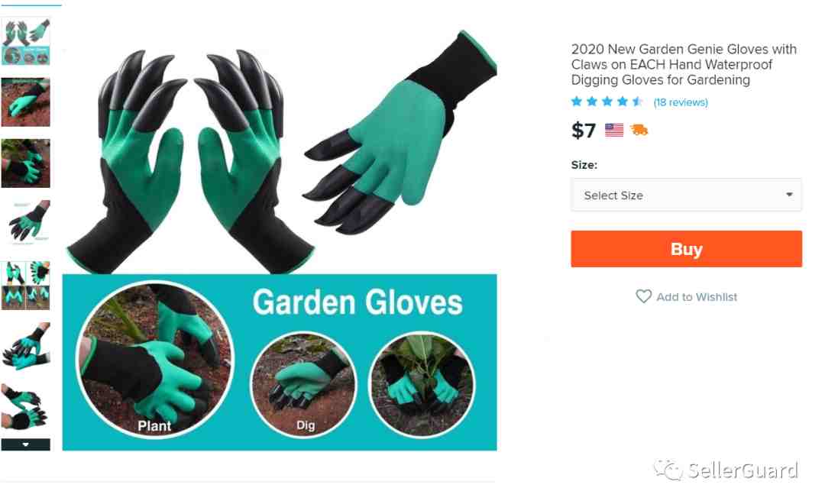Click the dropdown arrow in Size box

[788, 195]
